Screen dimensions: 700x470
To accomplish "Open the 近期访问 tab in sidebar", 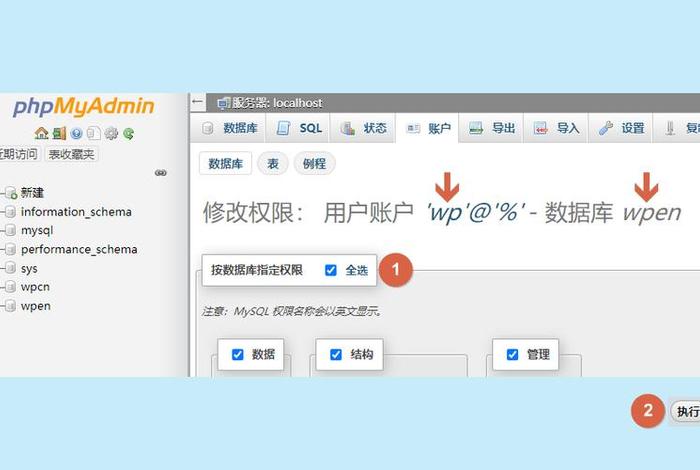I will [19, 154].
